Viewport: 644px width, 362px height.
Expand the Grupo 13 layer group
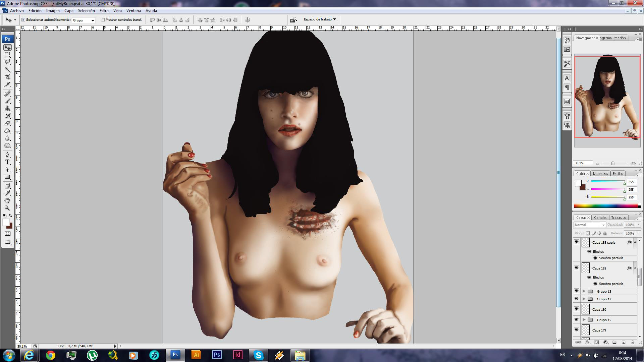pyautogui.click(x=584, y=291)
